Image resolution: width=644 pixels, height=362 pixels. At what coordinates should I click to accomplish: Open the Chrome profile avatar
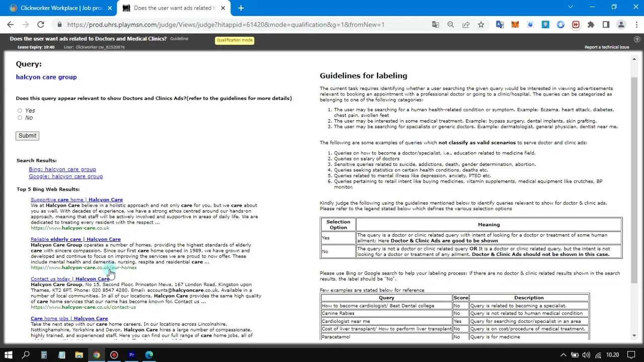click(621, 24)
